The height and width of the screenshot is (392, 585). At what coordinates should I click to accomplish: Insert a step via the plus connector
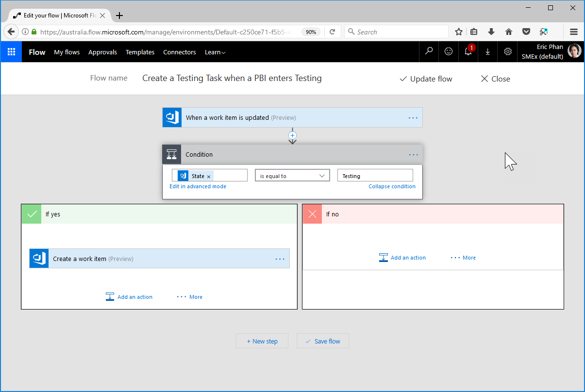292,135
